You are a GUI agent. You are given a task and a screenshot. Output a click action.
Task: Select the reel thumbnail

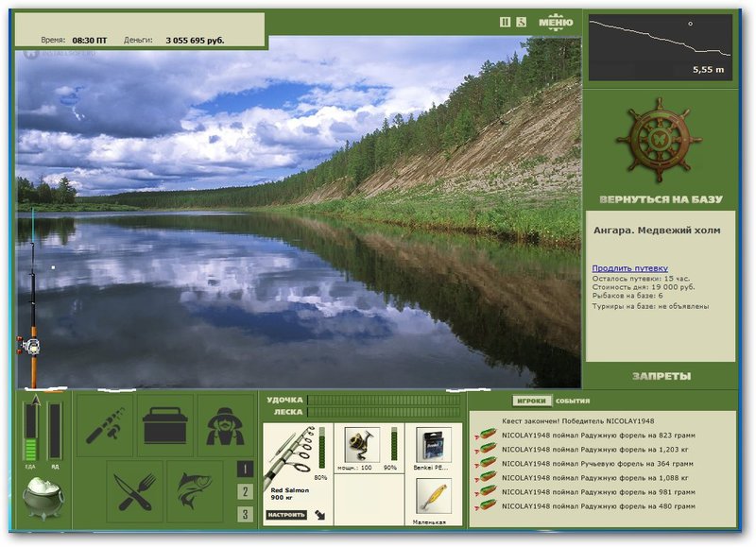pos(362,444)
